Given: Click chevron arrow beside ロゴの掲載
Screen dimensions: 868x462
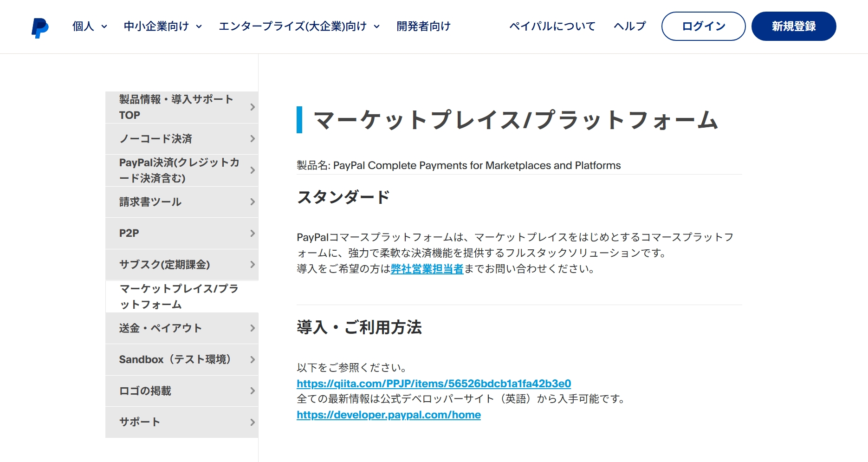Looking at the screenshot, I should 253,391.
